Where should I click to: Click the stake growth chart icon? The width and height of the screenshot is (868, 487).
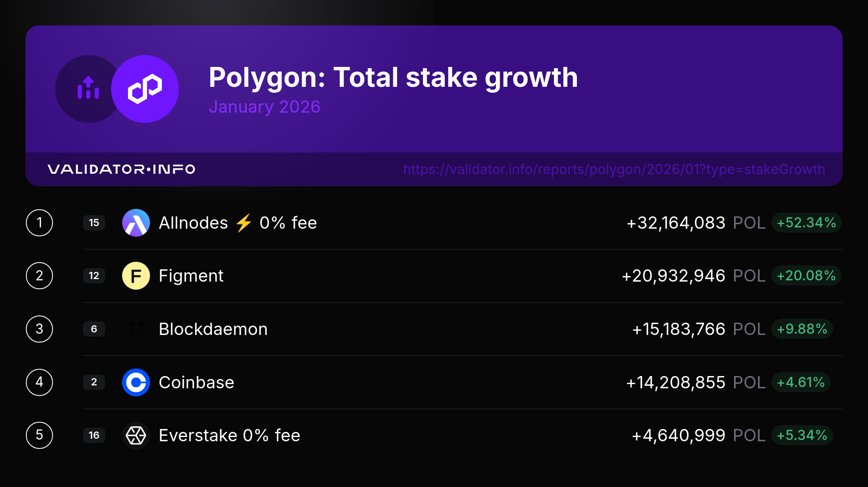88,88
